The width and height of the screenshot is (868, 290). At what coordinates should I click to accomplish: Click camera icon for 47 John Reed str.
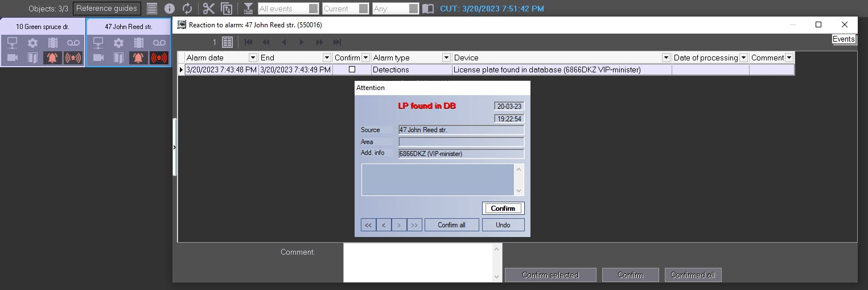pos(98,58)
